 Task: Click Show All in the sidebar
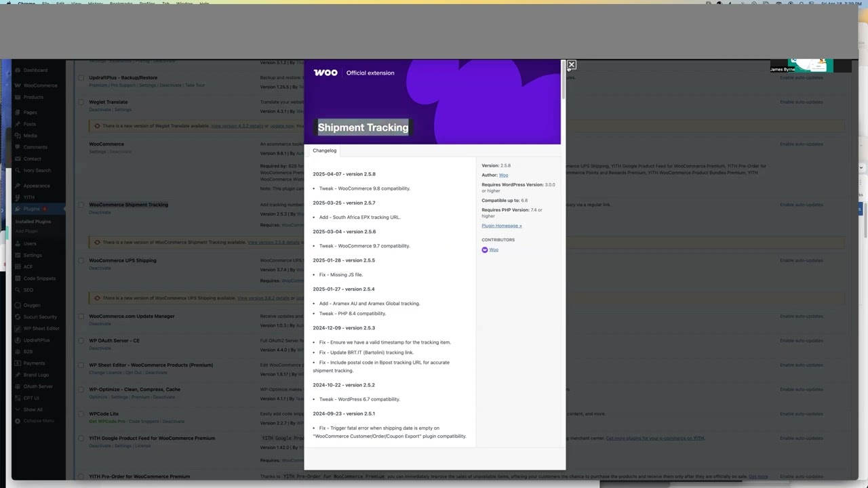(x=33, y=409)
